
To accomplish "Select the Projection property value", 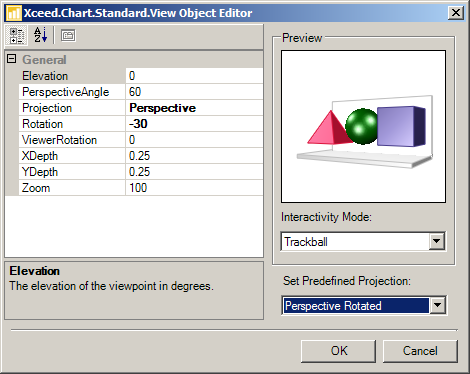I will [194, 108].
